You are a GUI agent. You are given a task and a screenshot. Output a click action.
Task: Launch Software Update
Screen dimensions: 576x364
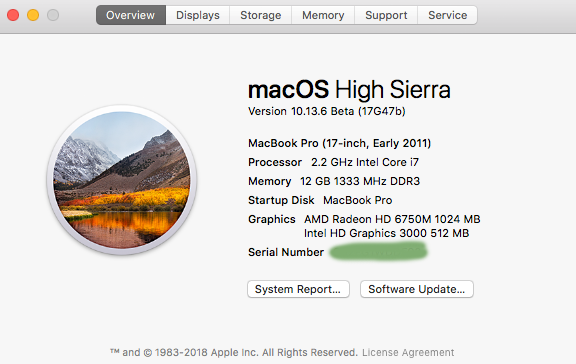pos(417,289)
